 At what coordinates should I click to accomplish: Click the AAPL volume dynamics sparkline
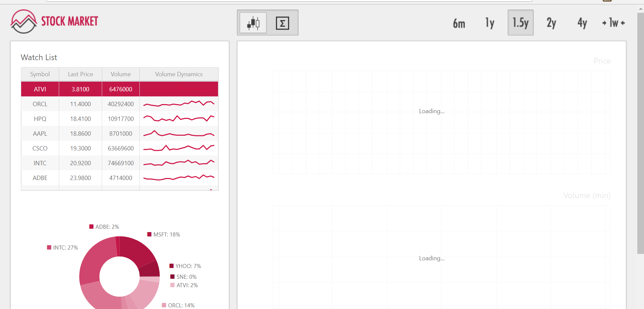tap(179, 133)
